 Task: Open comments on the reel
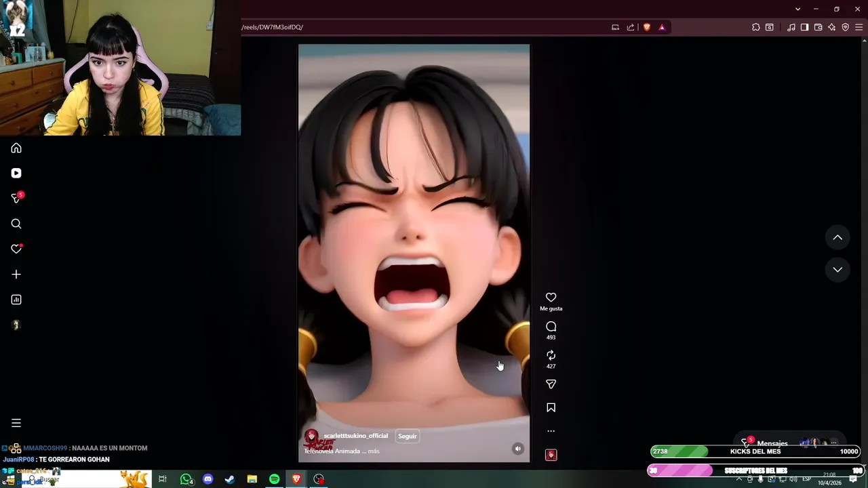coord(551,327)
